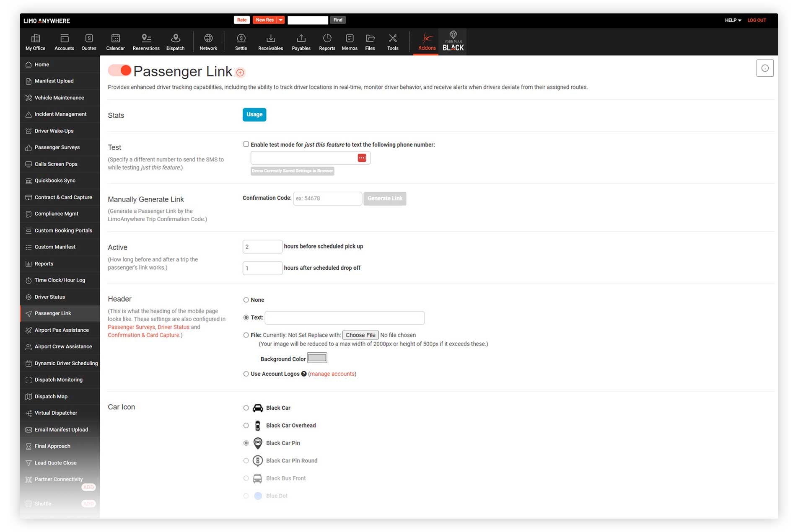The image size is (798, 532).
Task: Click the manage accounts link
Action: pos(332,374)
